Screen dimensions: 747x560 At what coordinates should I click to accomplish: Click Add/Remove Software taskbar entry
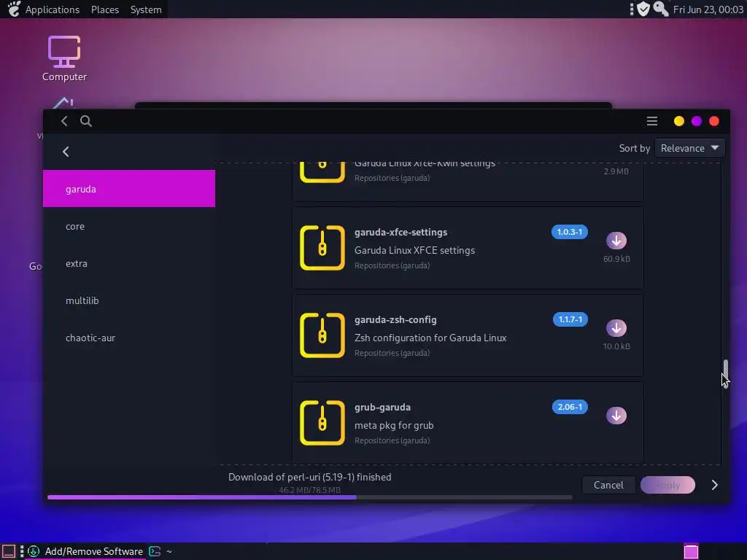[86, 551]
